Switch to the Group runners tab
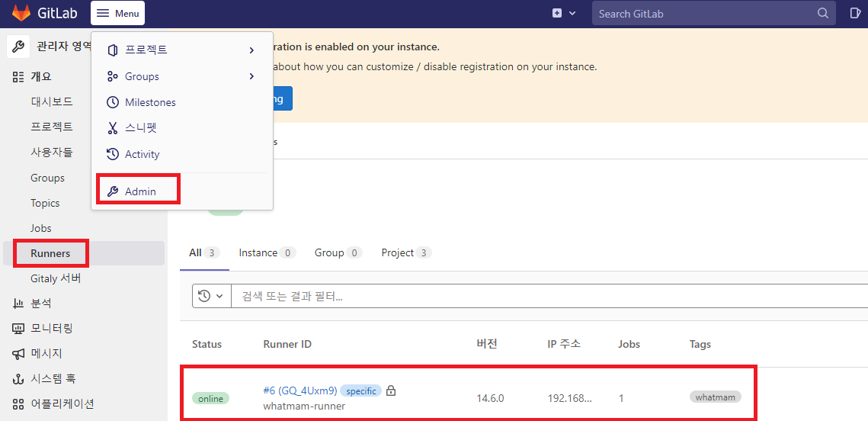868x421 pixels. point(338,253)
